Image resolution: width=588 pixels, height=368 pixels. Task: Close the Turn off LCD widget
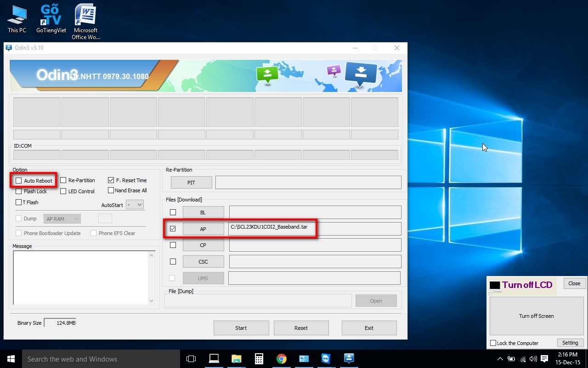(574, 283)
